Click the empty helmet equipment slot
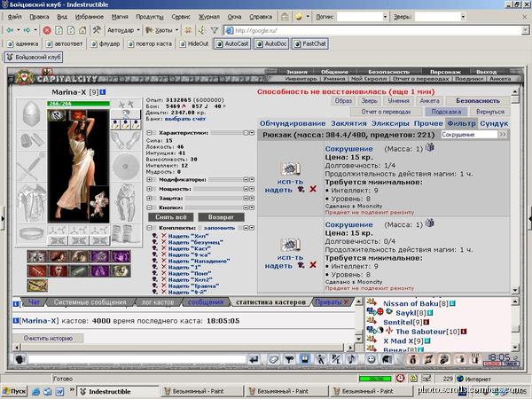Image resolution: width=532 pixels, height=399 pixels. coord(31,114)
